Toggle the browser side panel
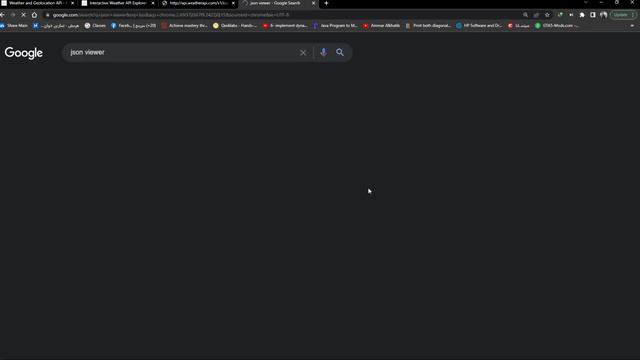640x360 pixels. tap(593, 15)
